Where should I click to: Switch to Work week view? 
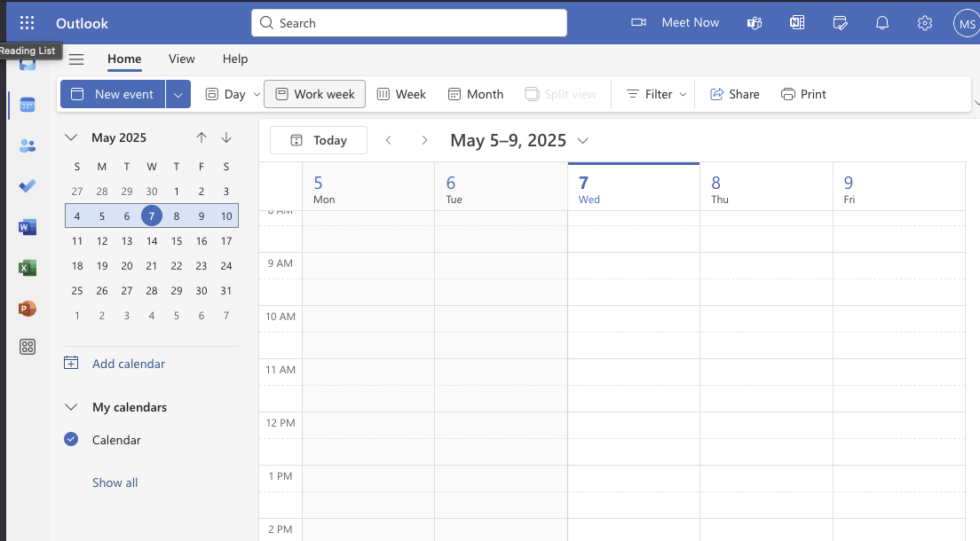point(315,94)
